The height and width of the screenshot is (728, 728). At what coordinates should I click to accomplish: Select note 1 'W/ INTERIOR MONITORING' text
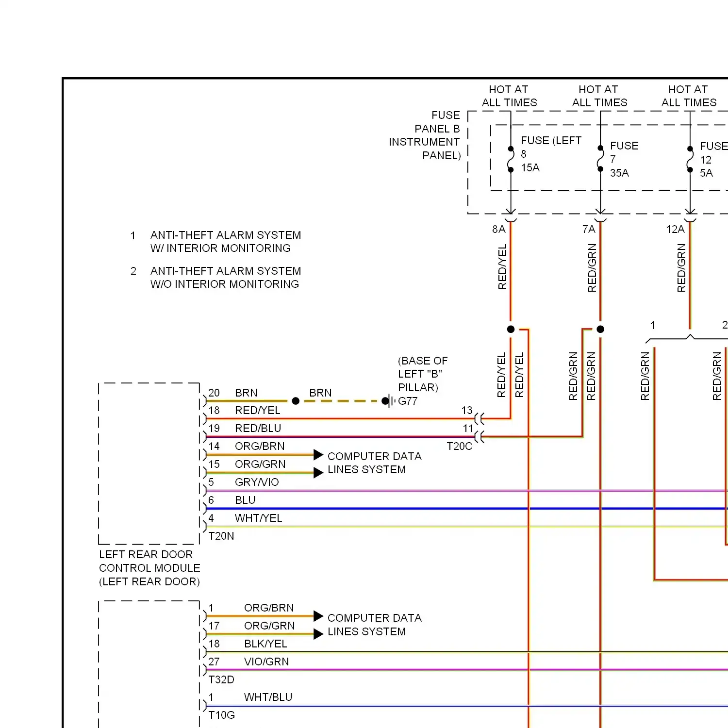coord(221,248)
